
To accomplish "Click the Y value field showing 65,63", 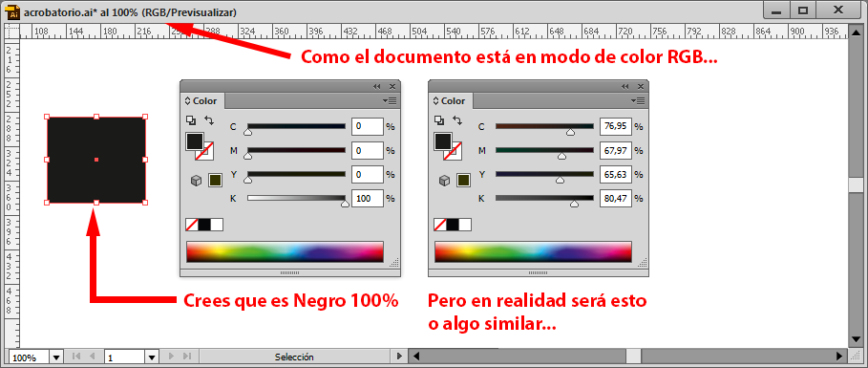I will (x=616, y=174).
